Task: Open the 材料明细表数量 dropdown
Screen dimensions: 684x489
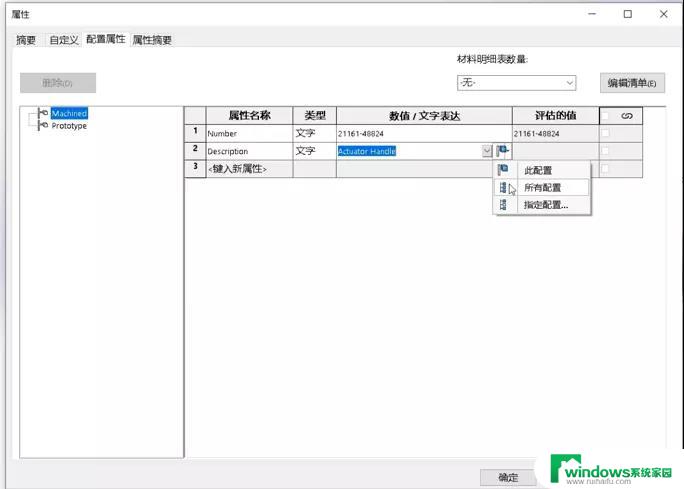Action: point(516,82)
